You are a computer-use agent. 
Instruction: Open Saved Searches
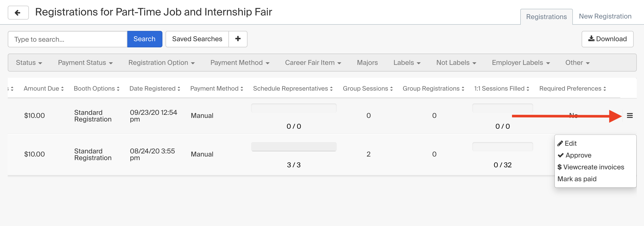(197, 39)
